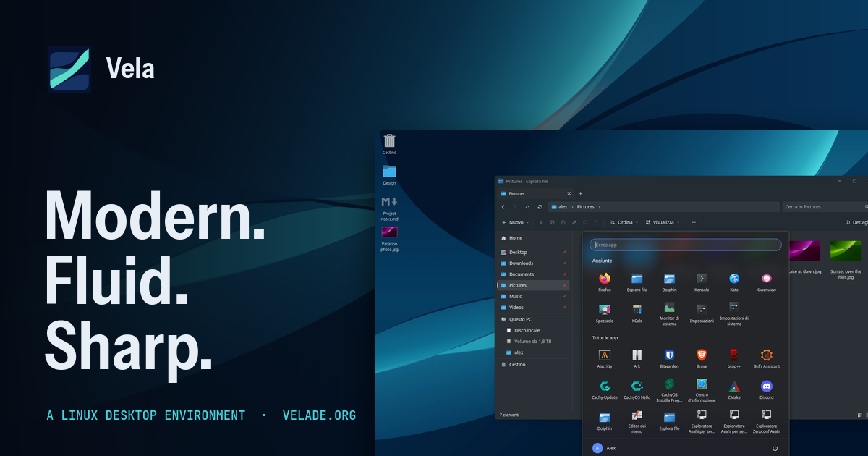The width and height of the screenshot is (868, 456).
Task: Open the Ark archive app
Action: (x=637, y=358)
